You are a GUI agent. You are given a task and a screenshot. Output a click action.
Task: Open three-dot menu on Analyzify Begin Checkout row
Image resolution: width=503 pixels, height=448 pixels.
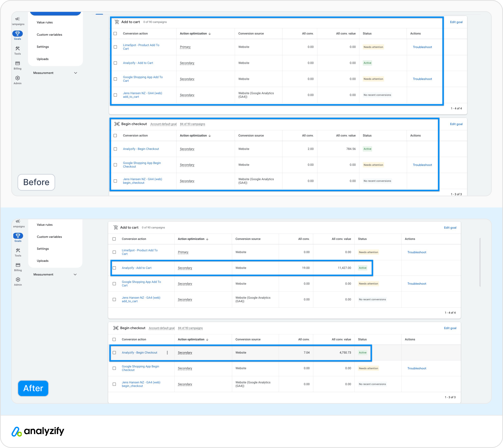167,353
